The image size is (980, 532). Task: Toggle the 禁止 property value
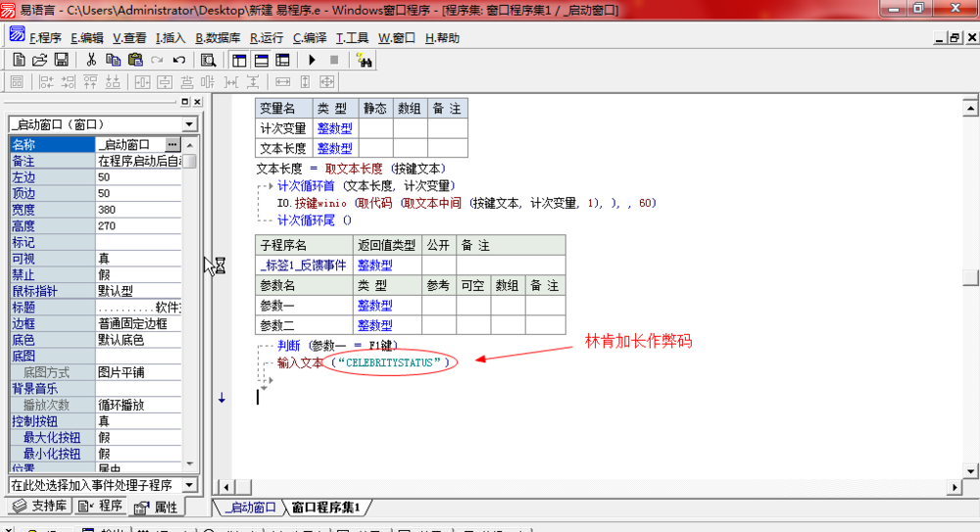click(x=138, y=274)
